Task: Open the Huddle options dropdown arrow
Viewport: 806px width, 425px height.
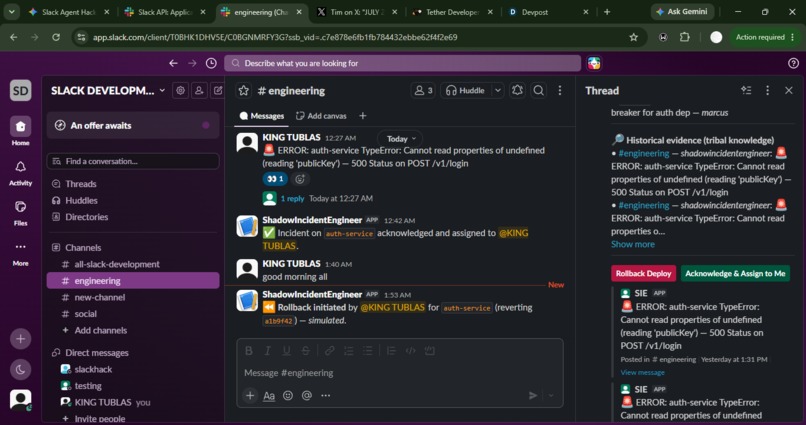Action: point(498,90)
